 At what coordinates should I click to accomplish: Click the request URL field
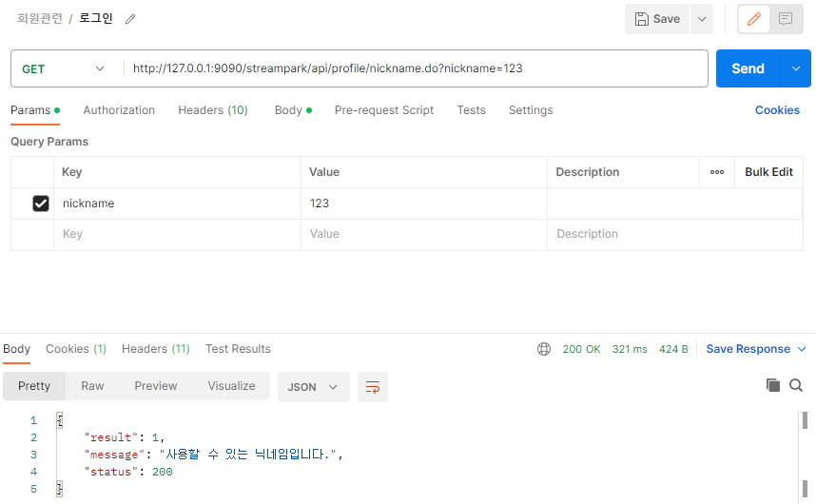(416, 68)
